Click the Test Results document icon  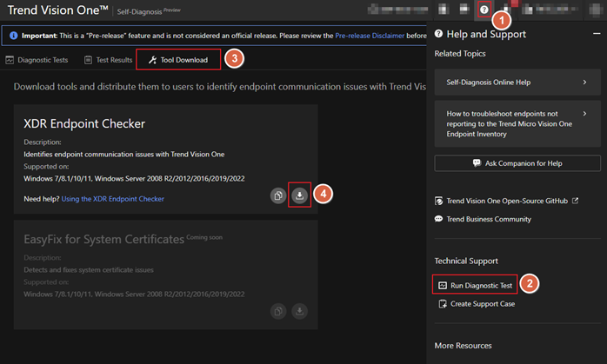click(x=89, y=60)
